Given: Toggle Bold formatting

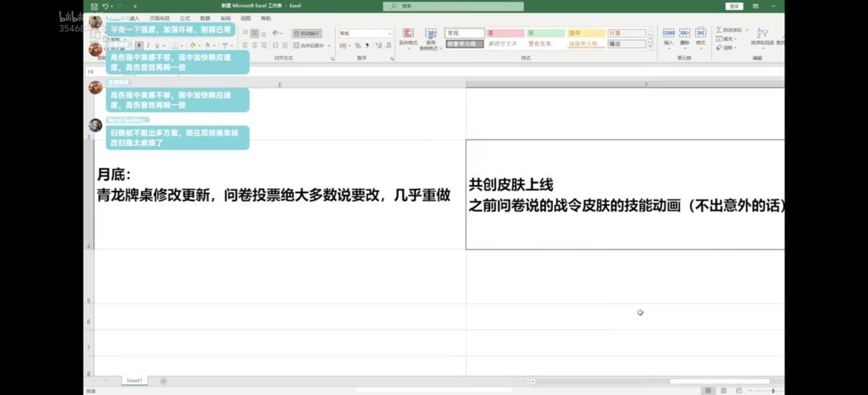Looking at the screenshot, I should (x=140, y=45).
